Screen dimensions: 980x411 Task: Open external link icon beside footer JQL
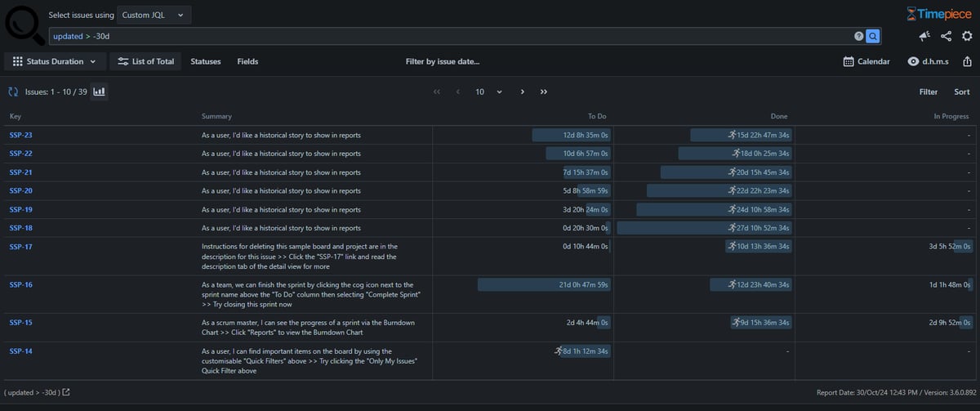pyautogui.click(x=66, y=393)
